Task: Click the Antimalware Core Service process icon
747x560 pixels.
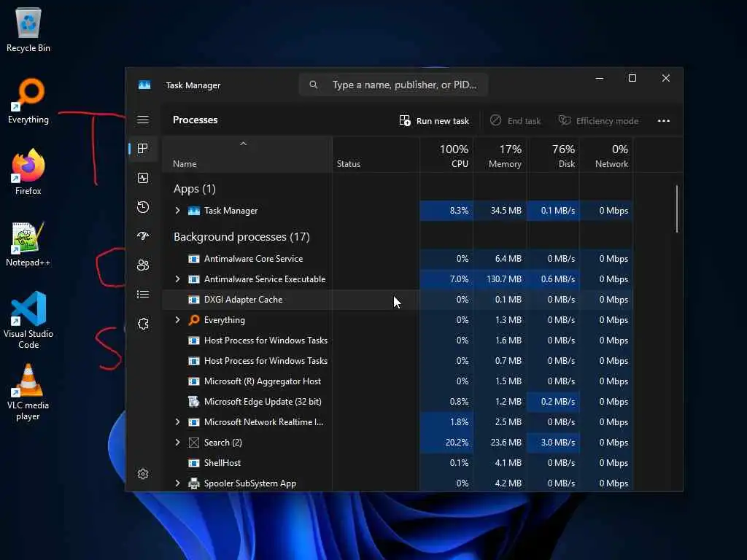Action: pyautogui.click(x=194, y=259)
